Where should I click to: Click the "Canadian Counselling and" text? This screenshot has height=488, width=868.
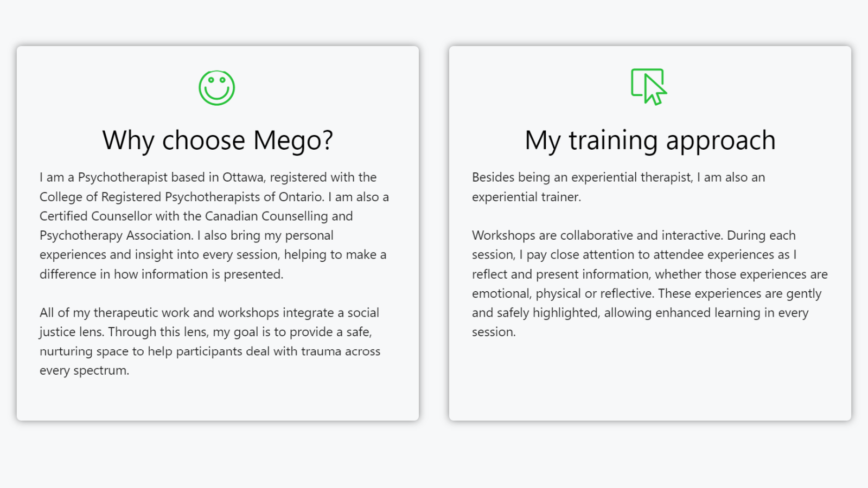click(279, 216)
